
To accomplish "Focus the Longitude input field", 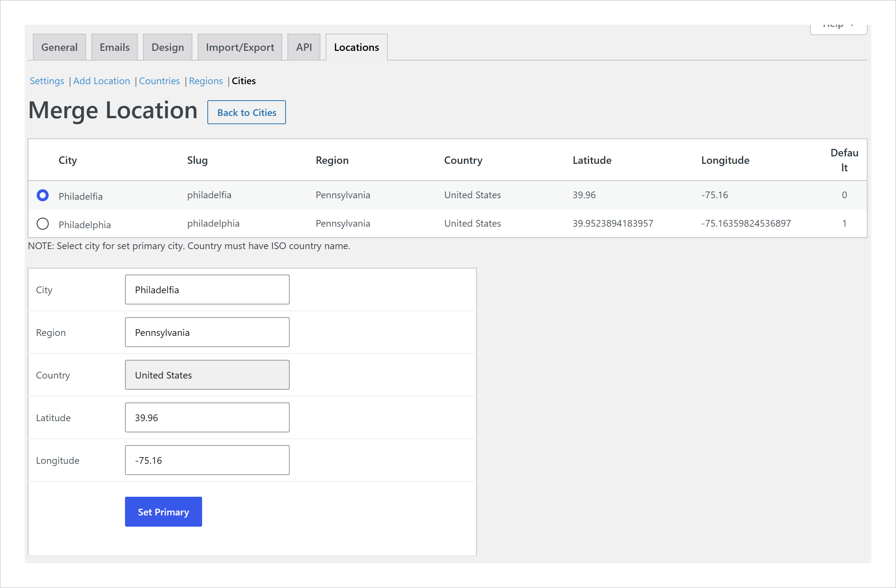I will click(207, 460).
